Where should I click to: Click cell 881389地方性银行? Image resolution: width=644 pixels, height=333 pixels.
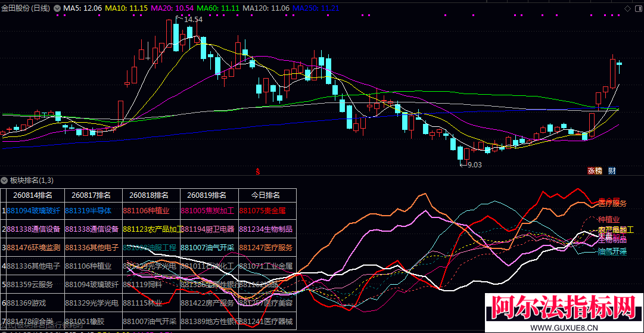click(x=210, y=321)
